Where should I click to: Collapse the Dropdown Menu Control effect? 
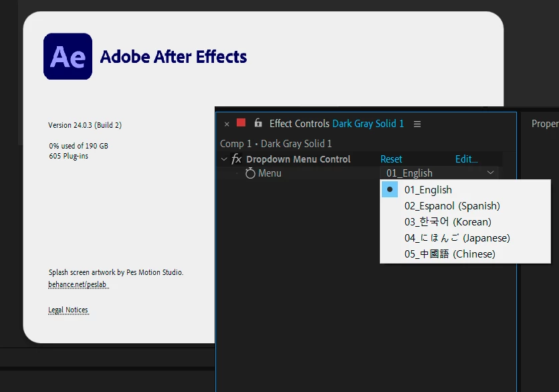coord(224,159)
